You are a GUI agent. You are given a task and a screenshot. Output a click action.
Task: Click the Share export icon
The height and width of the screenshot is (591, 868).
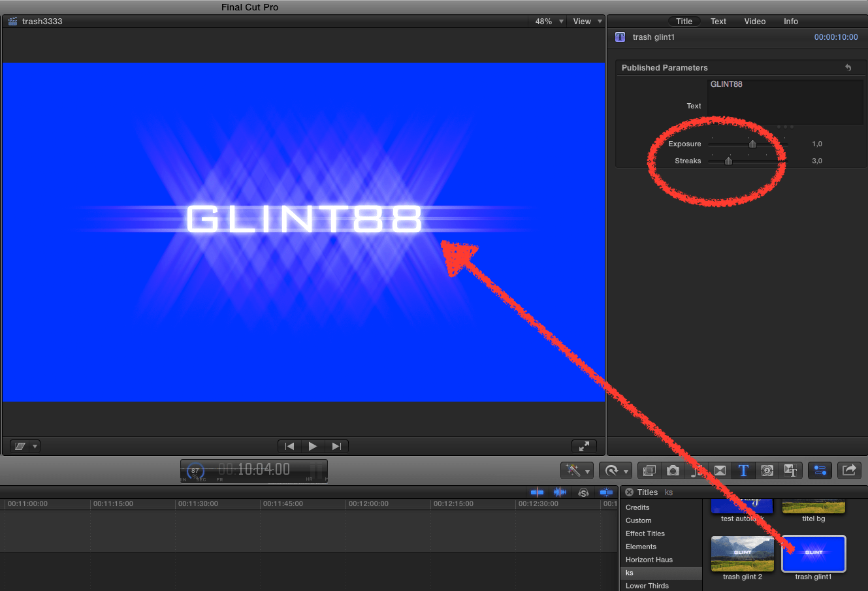[x=849, y=470]
